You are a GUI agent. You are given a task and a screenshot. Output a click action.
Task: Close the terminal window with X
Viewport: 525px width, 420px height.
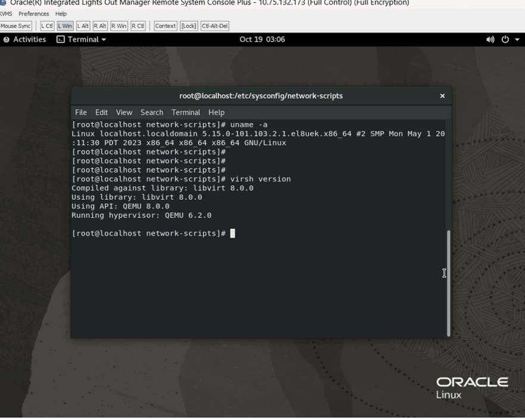[442, 96]
